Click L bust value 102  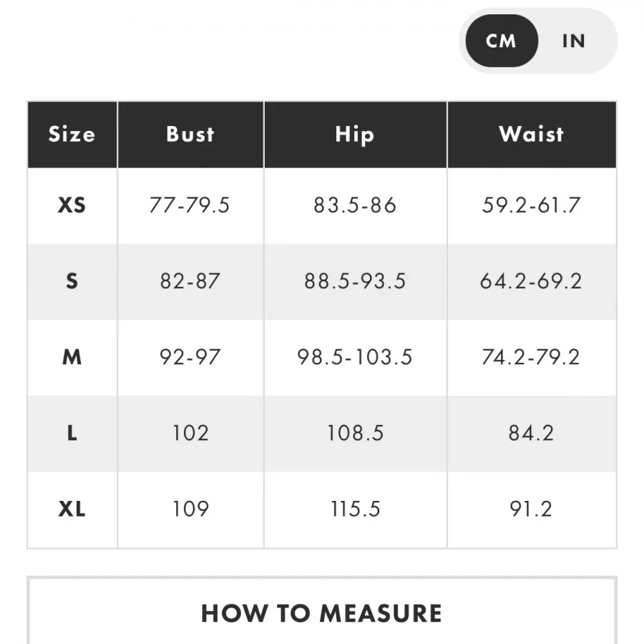click(x=190, y=433)
